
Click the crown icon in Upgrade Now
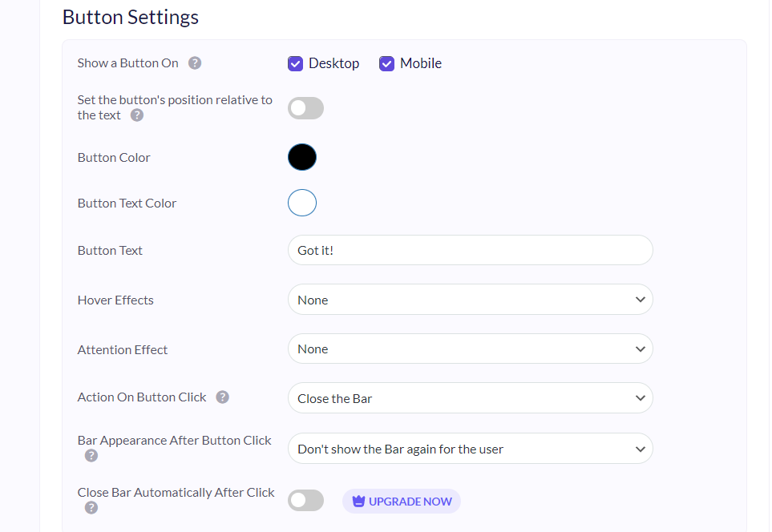point(358,502)
